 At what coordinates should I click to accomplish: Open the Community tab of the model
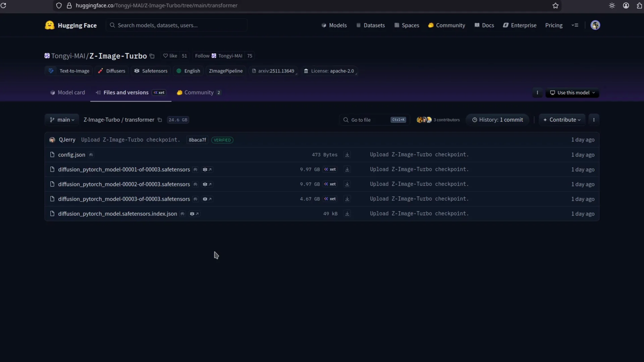click(199, 93)
